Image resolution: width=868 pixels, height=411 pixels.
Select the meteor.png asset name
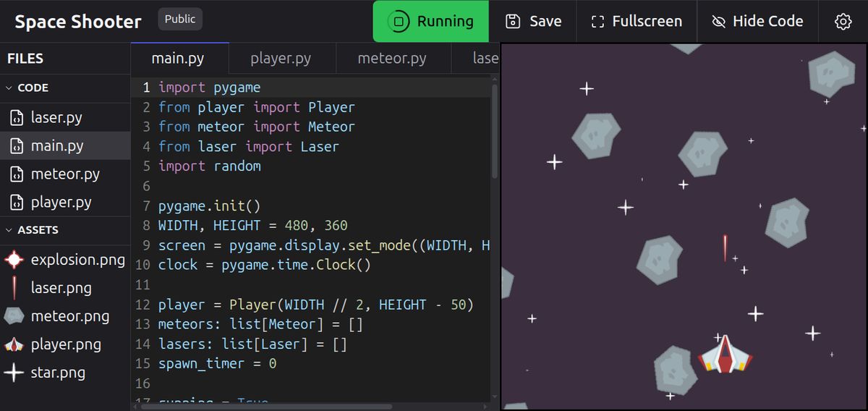70,316
